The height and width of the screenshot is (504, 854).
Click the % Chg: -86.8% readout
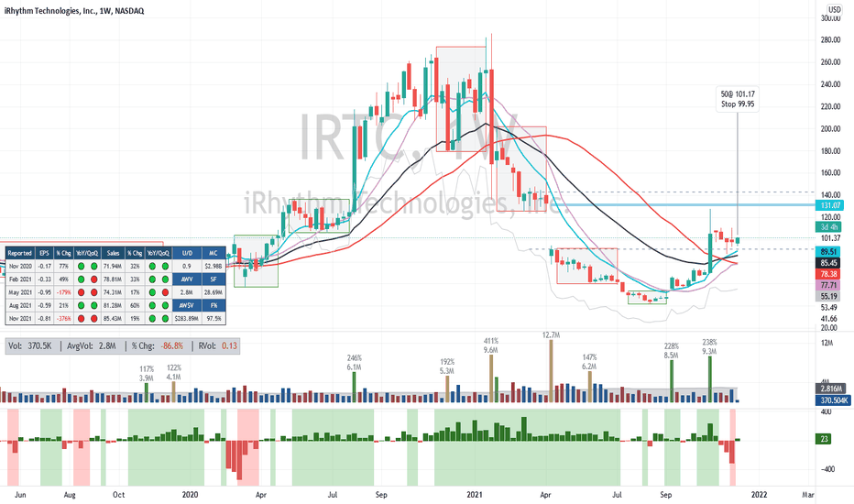(x=158, y=346)
